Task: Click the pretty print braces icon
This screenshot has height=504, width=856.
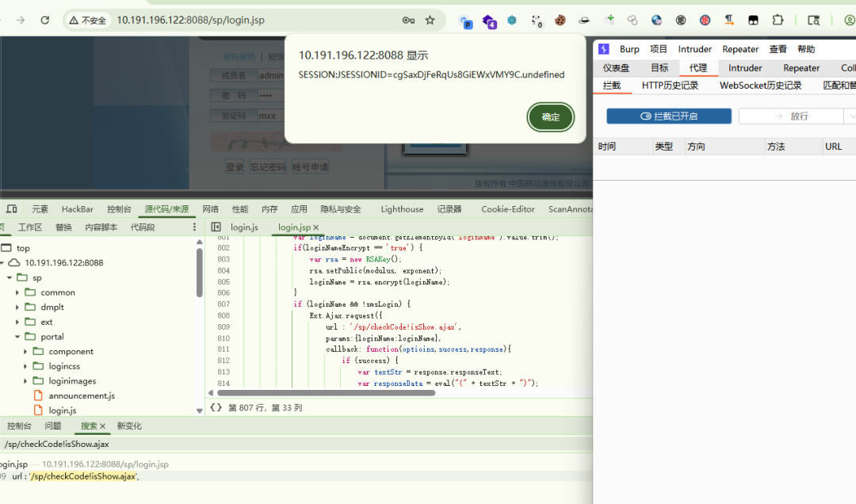Action: (x=216, y=407)
